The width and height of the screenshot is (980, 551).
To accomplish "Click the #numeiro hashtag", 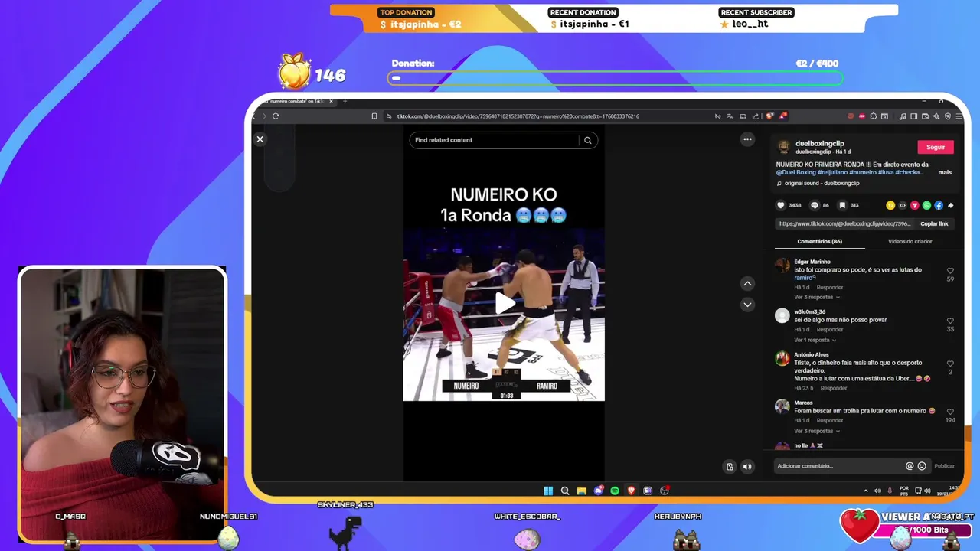I will [862, 172].
